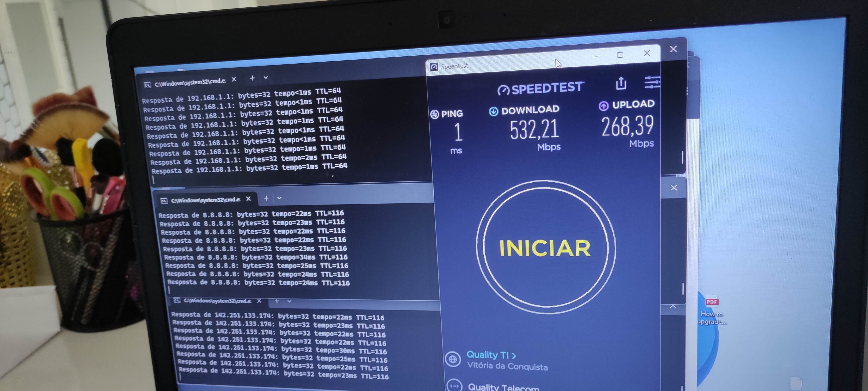The image size is (868, 391).
Task: Click the top terminal window's scrollbar thumb
Action: [x=682, y=157]
